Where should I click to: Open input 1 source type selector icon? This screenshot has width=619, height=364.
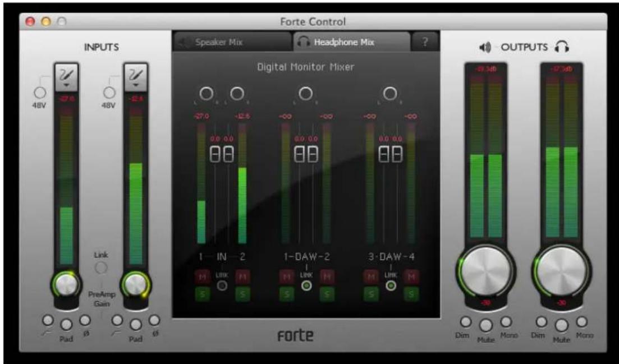click(66, 77)
